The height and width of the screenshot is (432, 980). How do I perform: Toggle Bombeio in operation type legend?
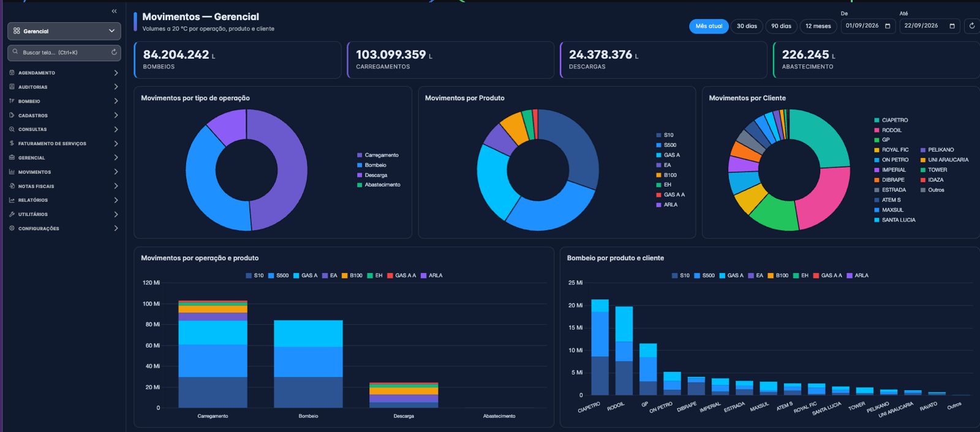[x=372, y=165]
